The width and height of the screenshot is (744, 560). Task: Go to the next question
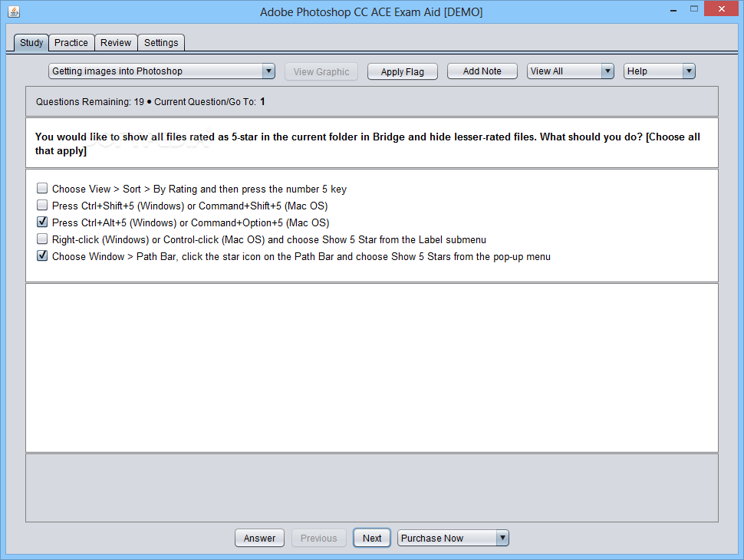[x=372, y=539]
